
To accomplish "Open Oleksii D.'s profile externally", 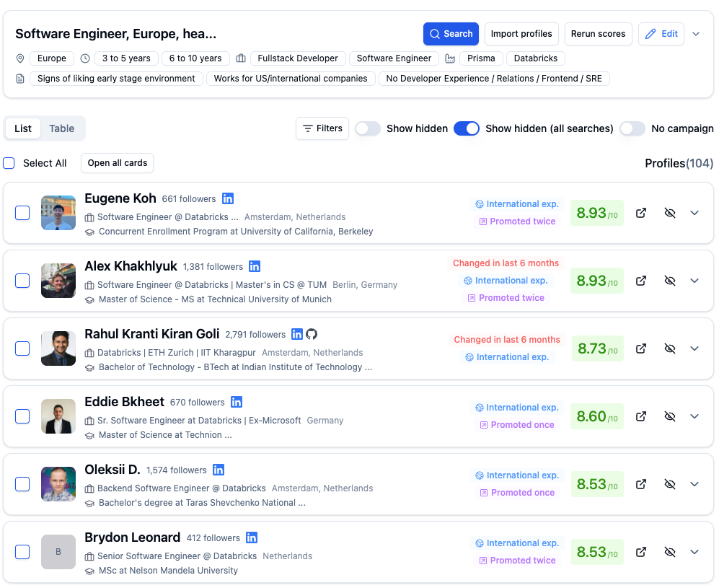I will (x=641, y=484).
